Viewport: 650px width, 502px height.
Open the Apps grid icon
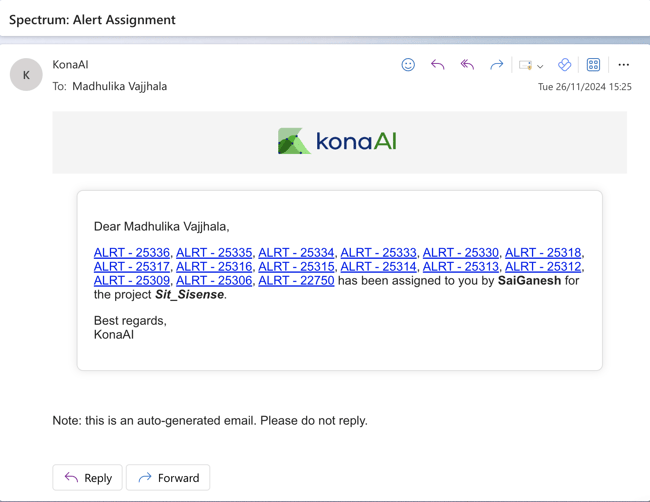click(593, 65)
